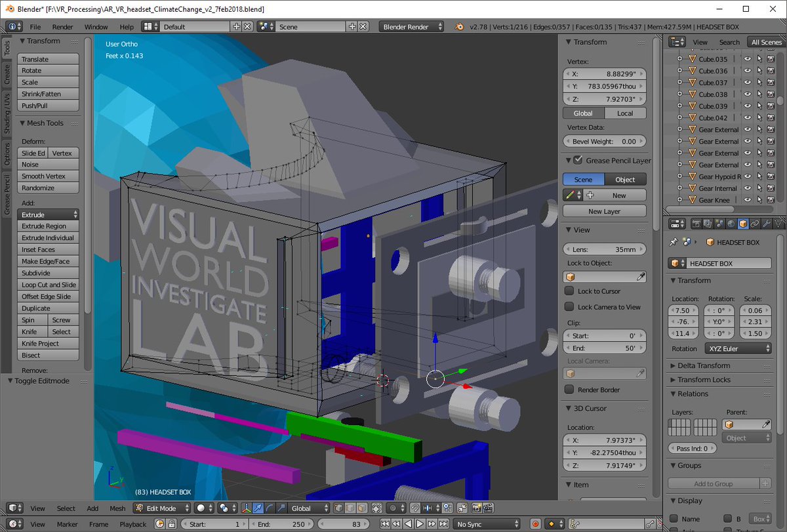Switch to the Grease Pencil tab

point(7,195)
